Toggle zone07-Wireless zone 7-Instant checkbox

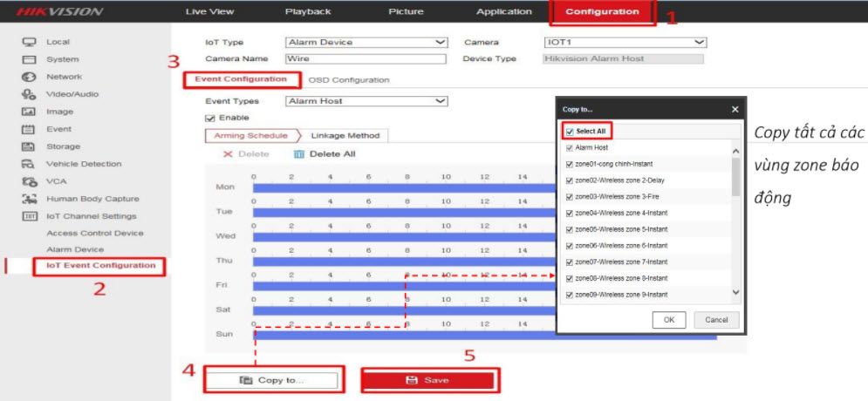pos(570,262)
